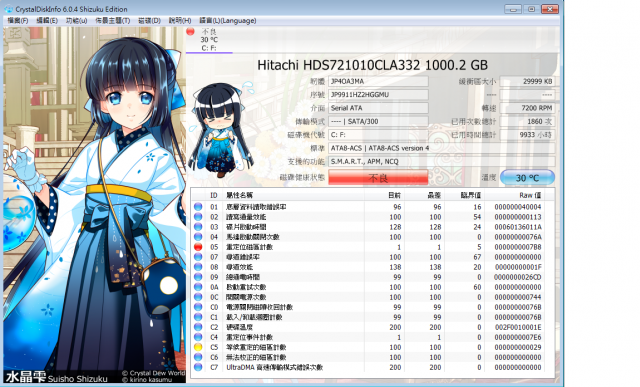Click the blue status icon for attribute 03
The image size is (640, 387).
[198, 227]
